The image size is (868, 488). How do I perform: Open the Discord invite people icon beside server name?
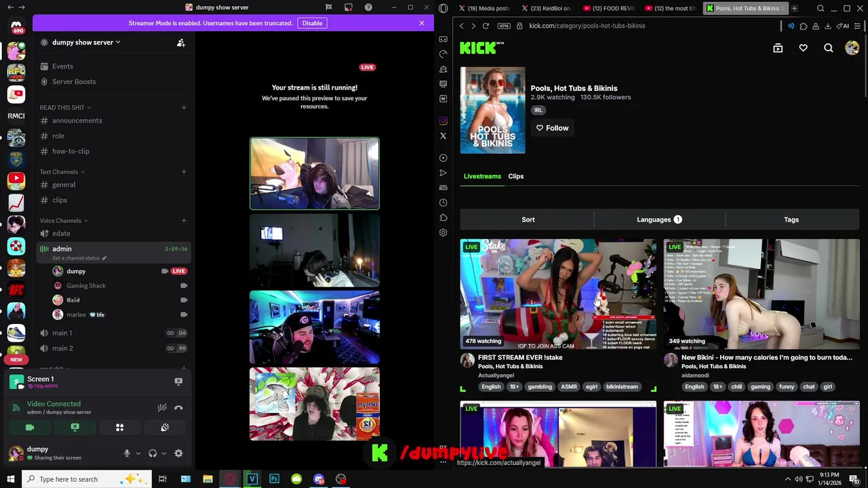(181, 43)
